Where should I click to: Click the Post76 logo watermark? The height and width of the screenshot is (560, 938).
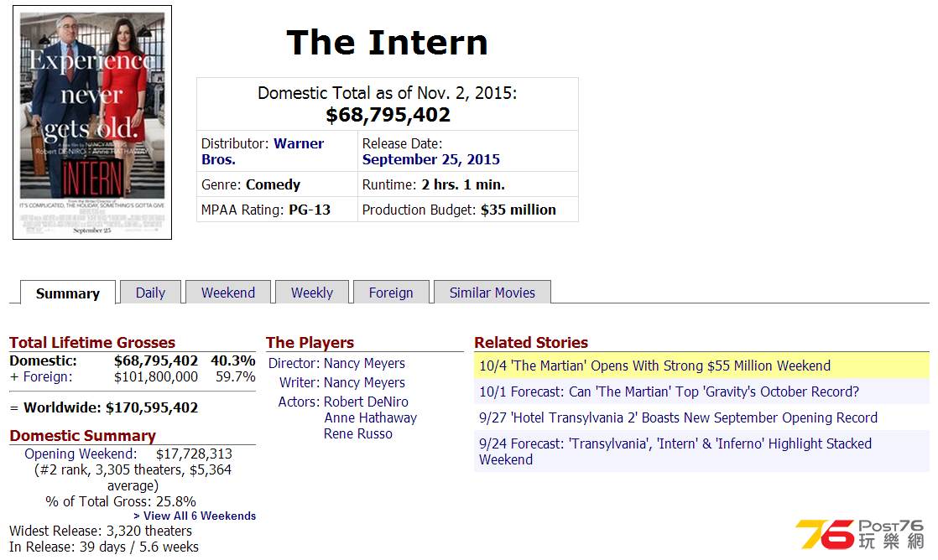[860, 534]
